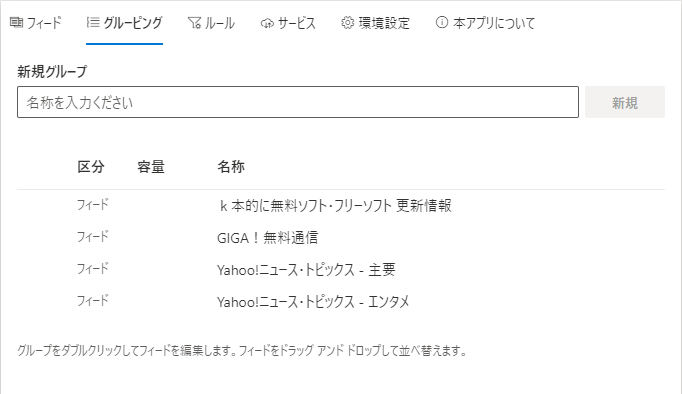This screenshot has height=394, width=682.
Task: Focus the 新規グループ name input field
Action: 298,102
